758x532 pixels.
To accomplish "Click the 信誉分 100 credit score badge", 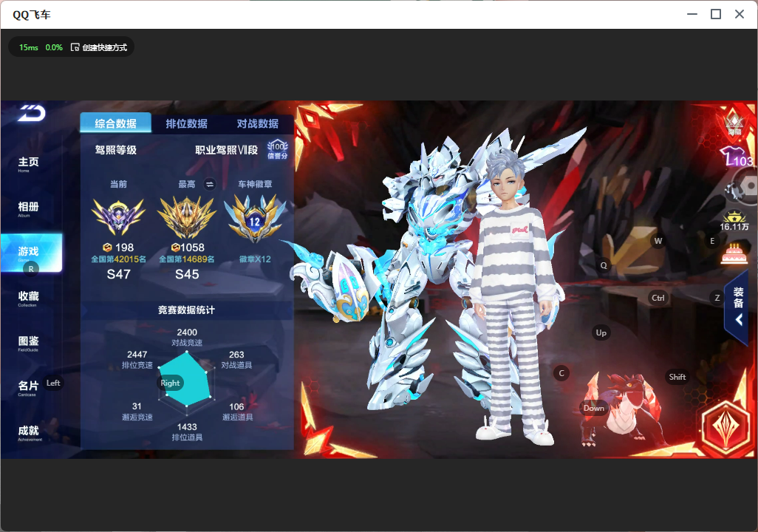I will pyautogui.click(x=278, y=150).
